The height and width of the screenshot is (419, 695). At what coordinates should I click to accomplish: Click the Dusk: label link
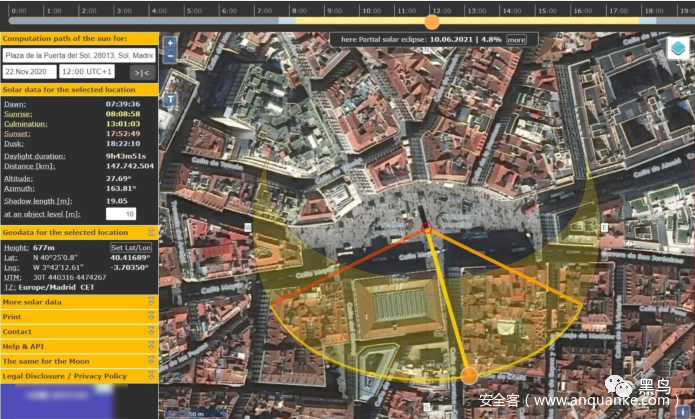pyautogui.click(x=14, y=144)
